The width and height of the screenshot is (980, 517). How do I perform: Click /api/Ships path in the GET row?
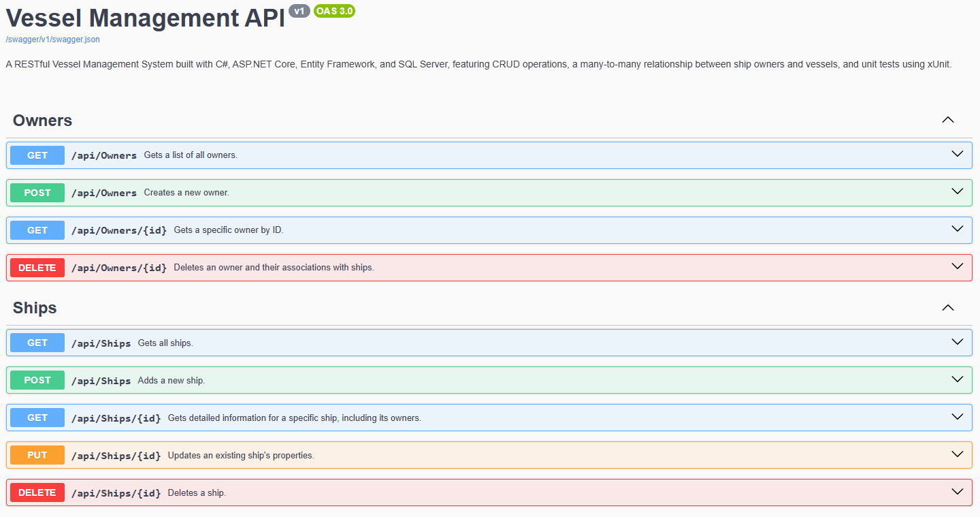pos(101,343)
